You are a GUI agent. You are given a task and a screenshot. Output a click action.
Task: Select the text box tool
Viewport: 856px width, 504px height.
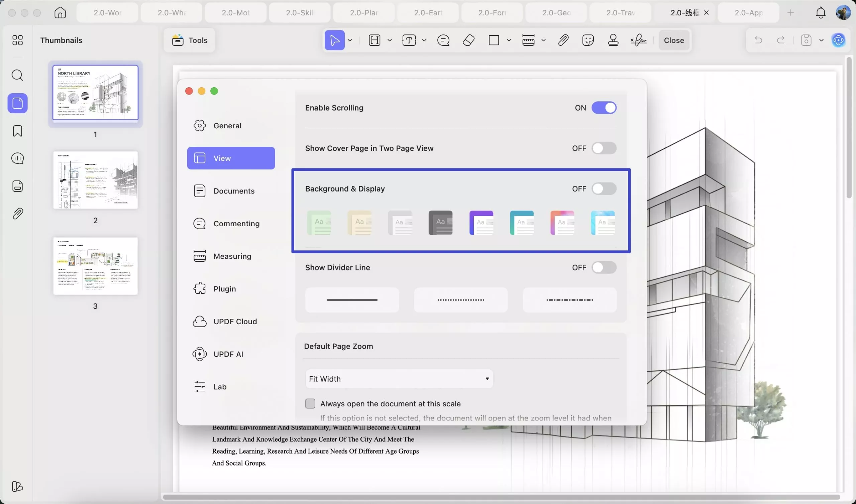(409, 40)
